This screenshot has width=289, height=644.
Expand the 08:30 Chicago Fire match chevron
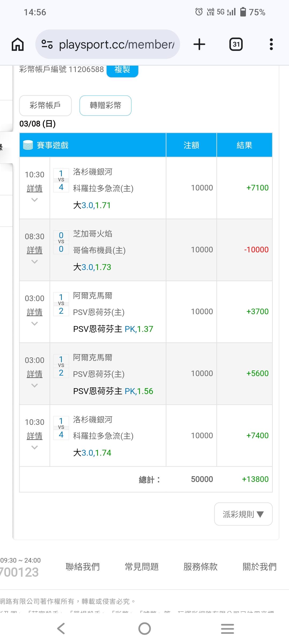tap(35, 262)
